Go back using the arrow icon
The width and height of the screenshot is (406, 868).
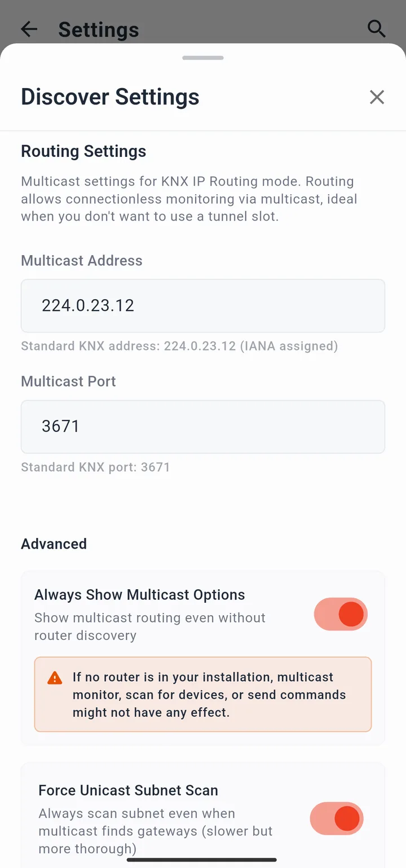[x=29, y=29]
